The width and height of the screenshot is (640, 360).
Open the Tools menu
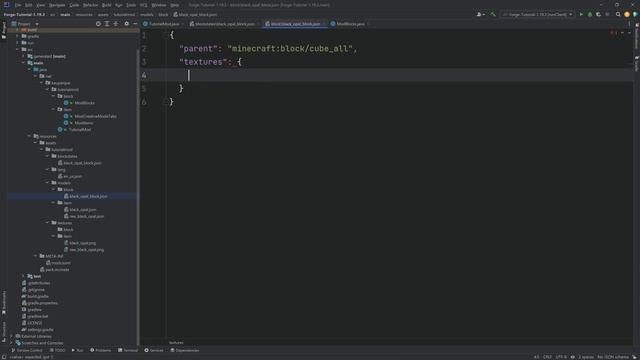(x=131, y=5)
